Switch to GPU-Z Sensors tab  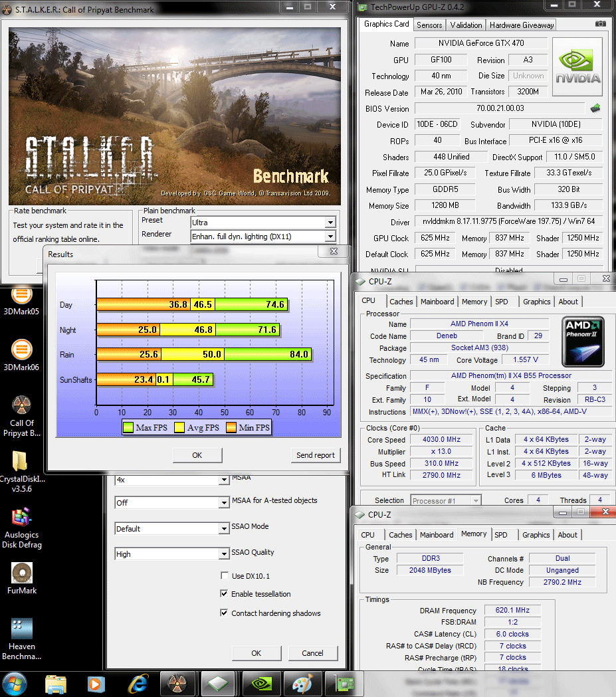[429, 25]
